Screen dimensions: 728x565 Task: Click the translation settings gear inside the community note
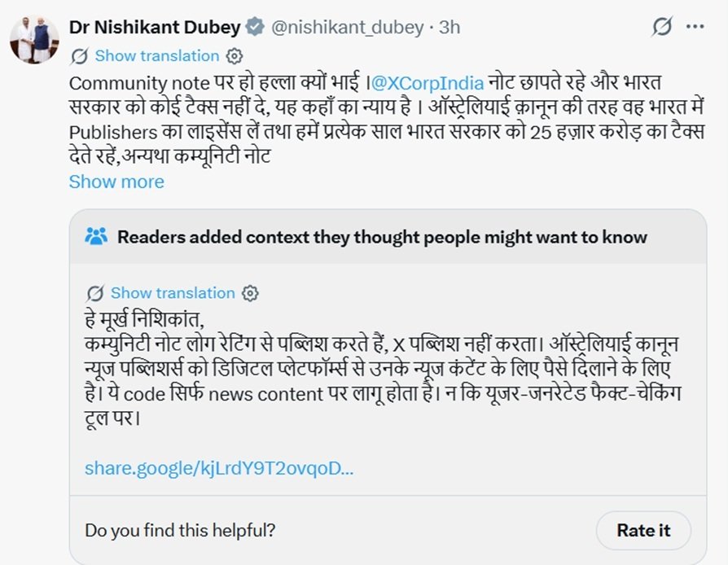tap(251, 293)
